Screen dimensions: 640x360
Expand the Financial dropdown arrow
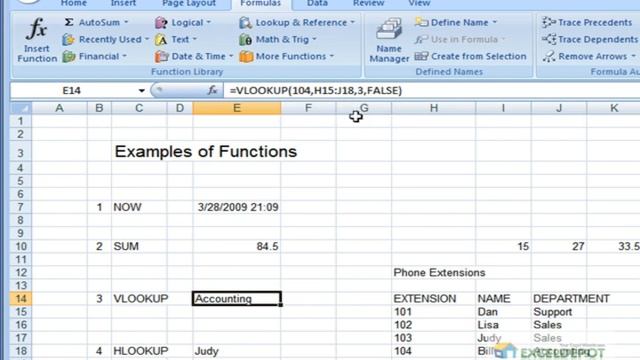coord(124,56)
